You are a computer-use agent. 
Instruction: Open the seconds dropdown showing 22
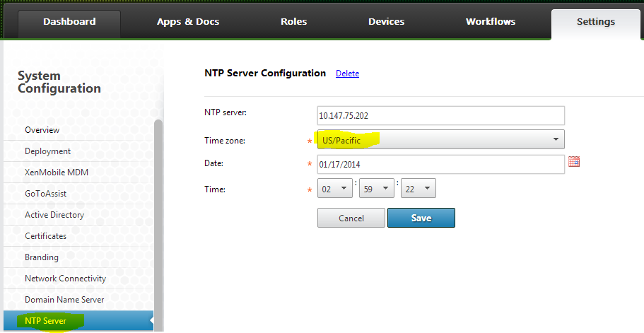pyautogui.click(x=418, y=188)
